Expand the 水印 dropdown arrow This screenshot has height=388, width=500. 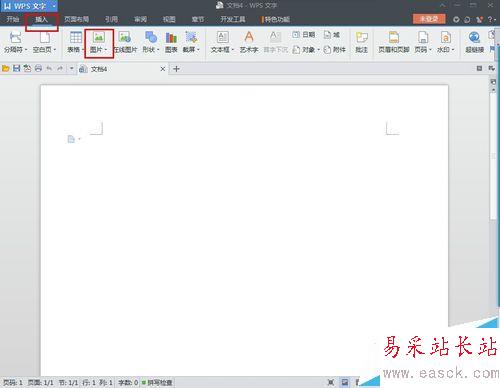(x=453, y=50)
